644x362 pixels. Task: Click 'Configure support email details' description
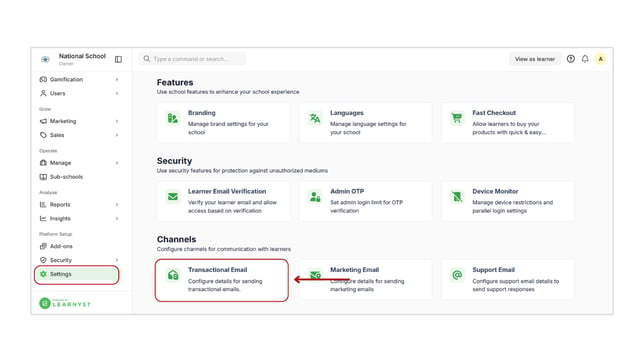[x=515, y=285]
